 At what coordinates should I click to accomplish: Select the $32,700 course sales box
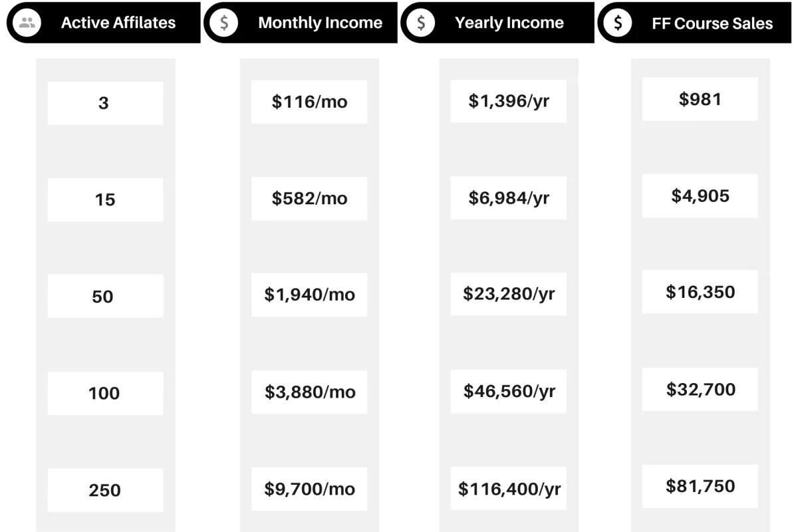(x=700, y=389)
